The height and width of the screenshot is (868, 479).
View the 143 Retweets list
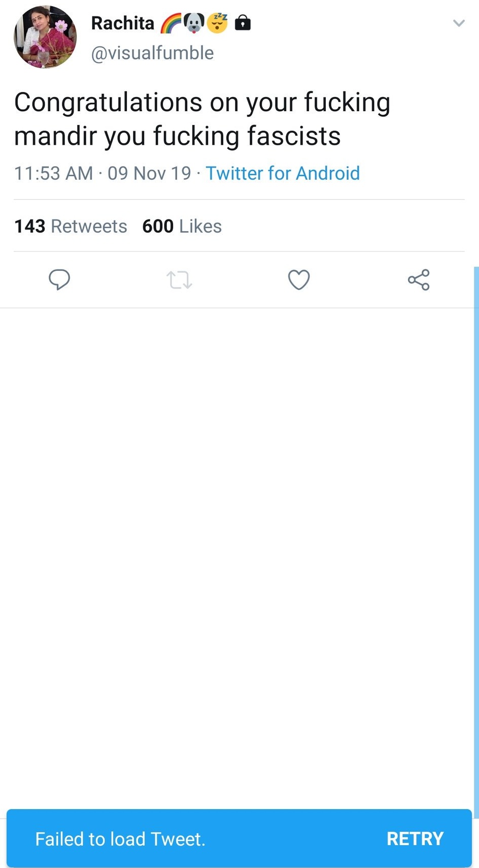71,226
